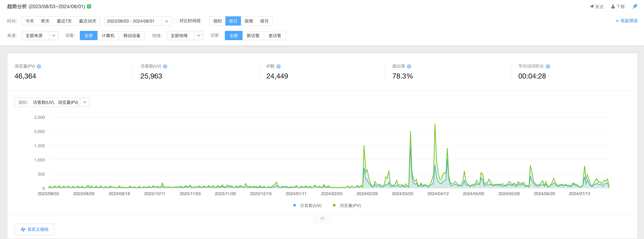Enable the 对比时间段 checkbox

coord(175,21)
